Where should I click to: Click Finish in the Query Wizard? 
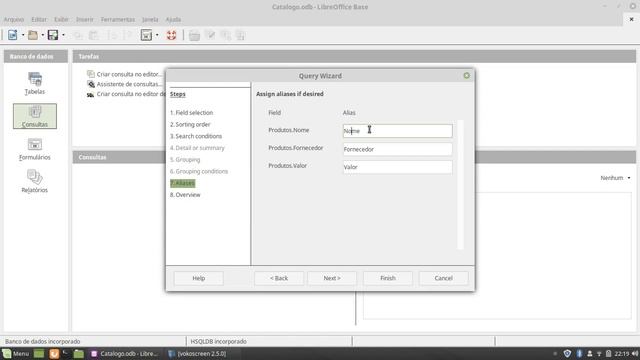388,278
